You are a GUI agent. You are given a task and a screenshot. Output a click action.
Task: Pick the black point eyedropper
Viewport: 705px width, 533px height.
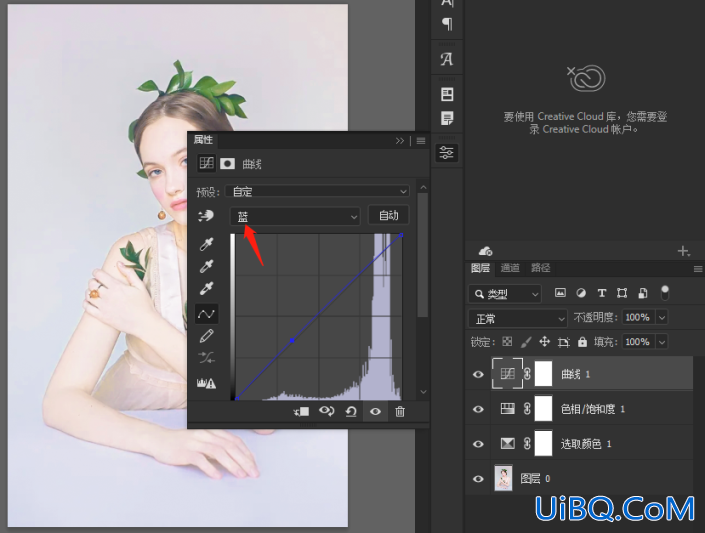(206, 244)
